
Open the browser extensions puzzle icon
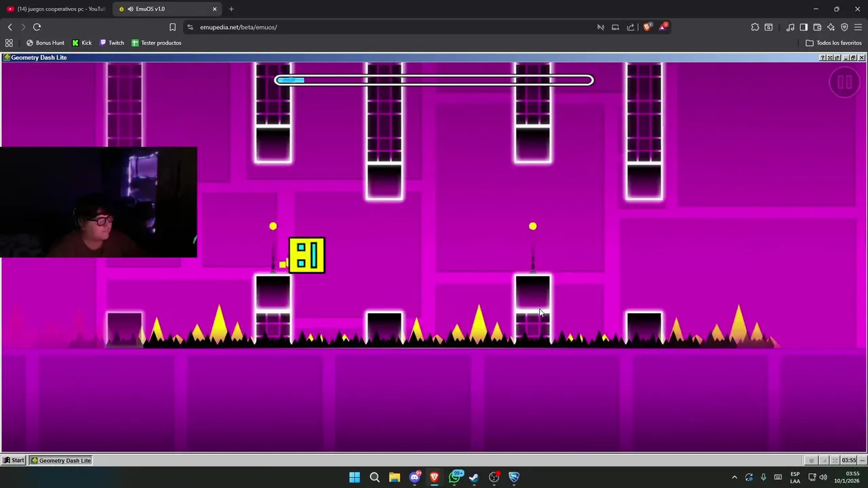pos(755,27)
